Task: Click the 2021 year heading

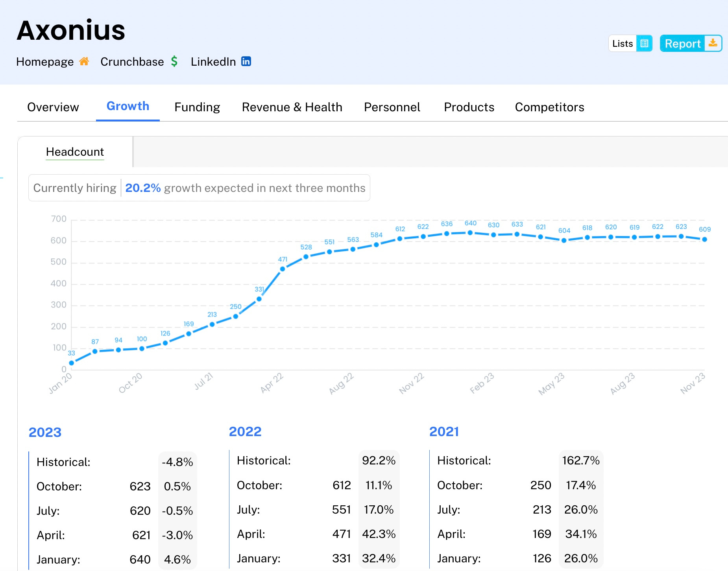Action: [x=444, y=432]
